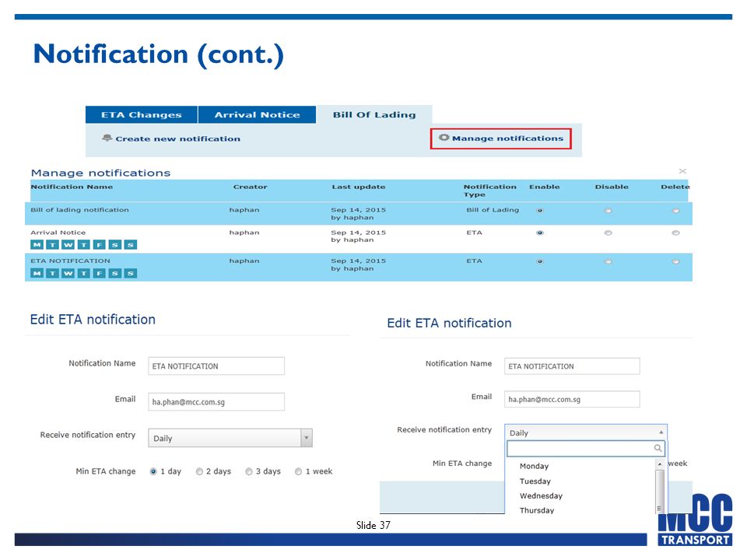Toggle Sunday icon under Arrival Notice
Image resolution: width=747 pixels, height=560 pixels.
[130, 245]
